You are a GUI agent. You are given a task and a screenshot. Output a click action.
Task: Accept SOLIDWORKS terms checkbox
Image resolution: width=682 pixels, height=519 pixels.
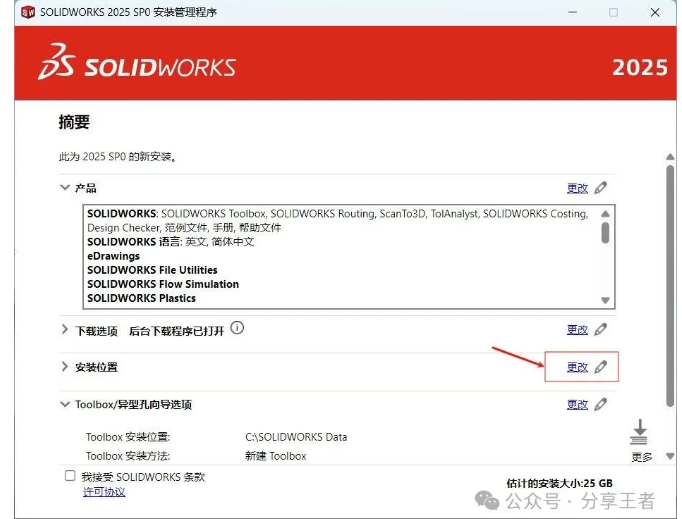(x=70, y=475)
